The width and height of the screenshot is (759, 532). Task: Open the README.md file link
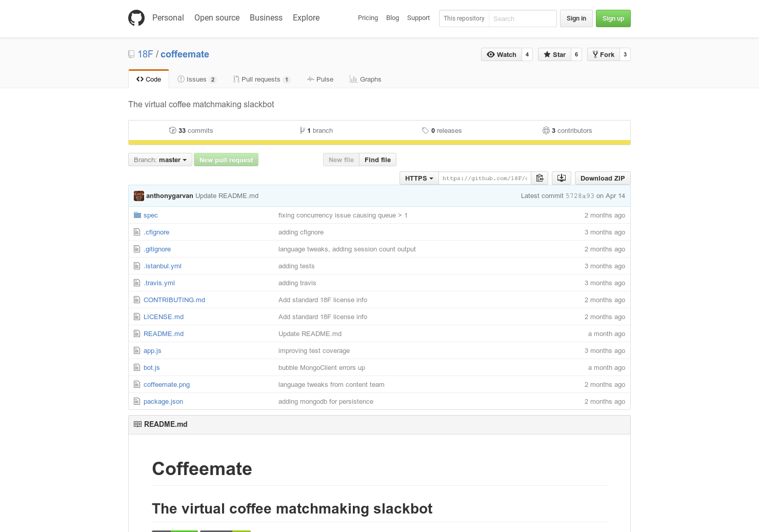[164, 333]
